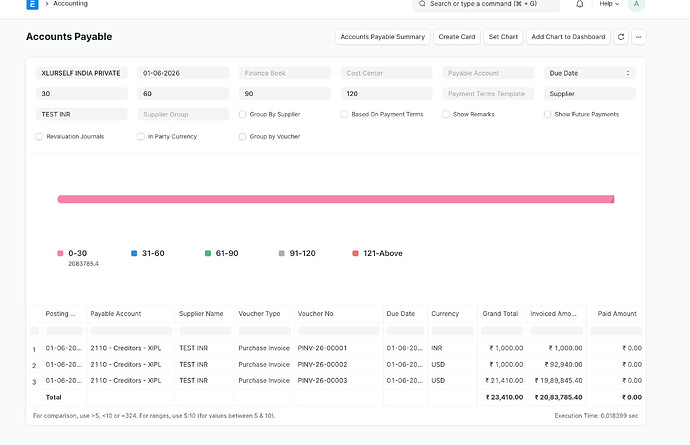Open the Due Date ageing dropdown
This screenshot has height=445, width=690.
(x=590, y=73)
